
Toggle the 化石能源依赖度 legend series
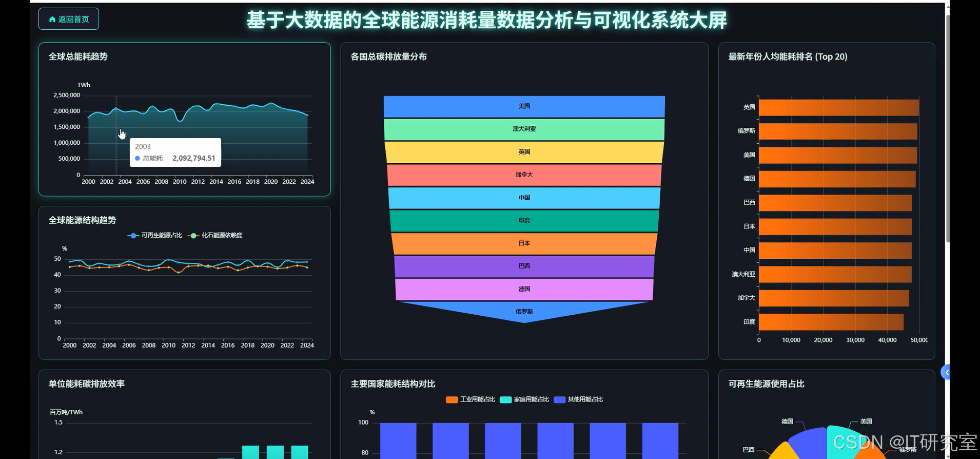215,235
